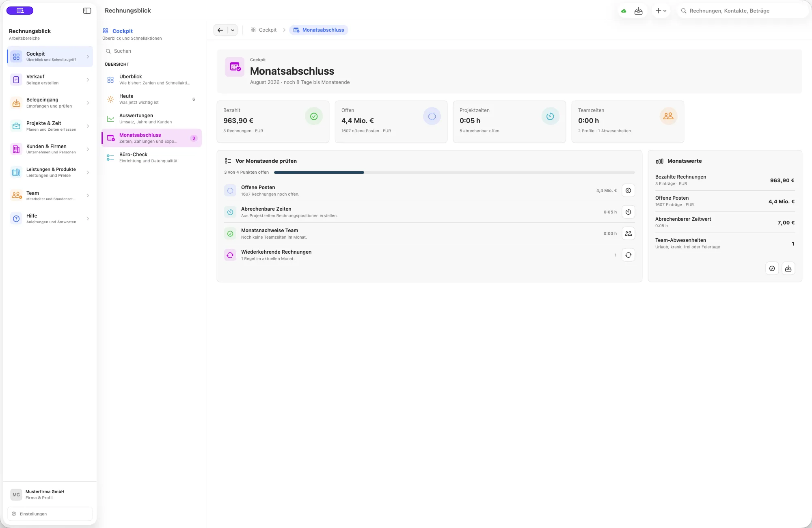Viewport: 812px width, 528px height.
Task: Click the Hilfe question mark icon
Action: 16,219
